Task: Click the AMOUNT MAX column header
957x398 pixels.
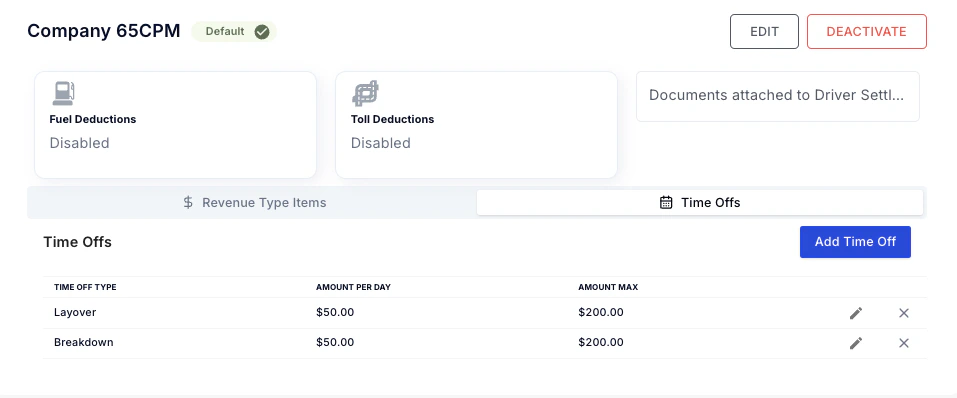Action: (608, 287)
